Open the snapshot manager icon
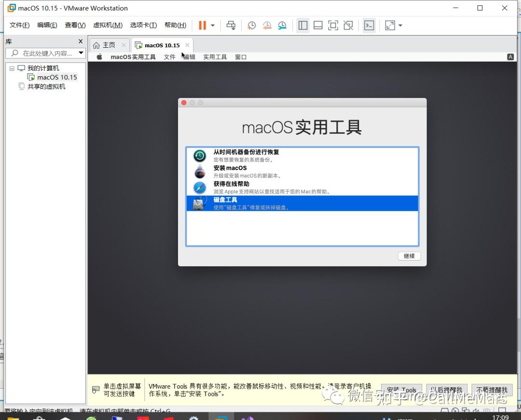Screen dimensions: 521x420 [x=282, y=25]
